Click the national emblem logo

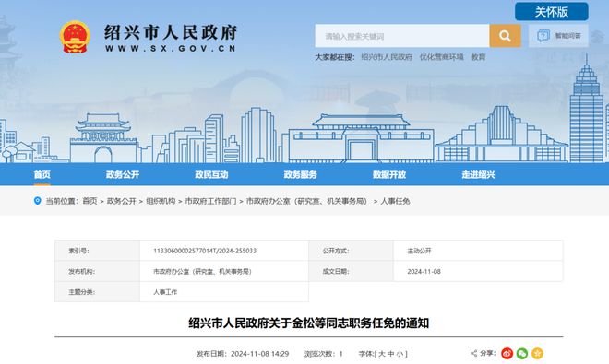click(x=75, y=37)
